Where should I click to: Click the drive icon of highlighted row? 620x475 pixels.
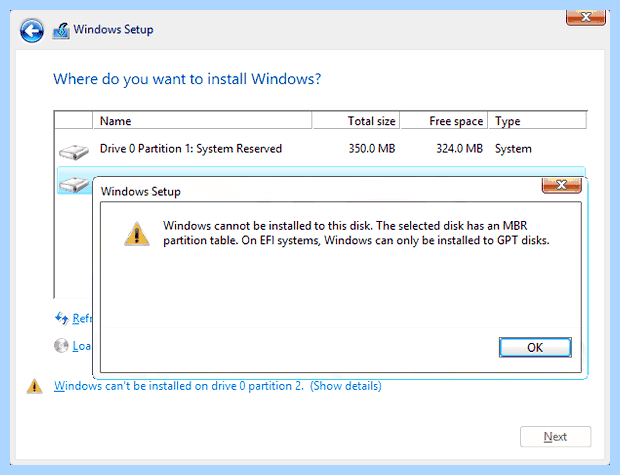74,184
